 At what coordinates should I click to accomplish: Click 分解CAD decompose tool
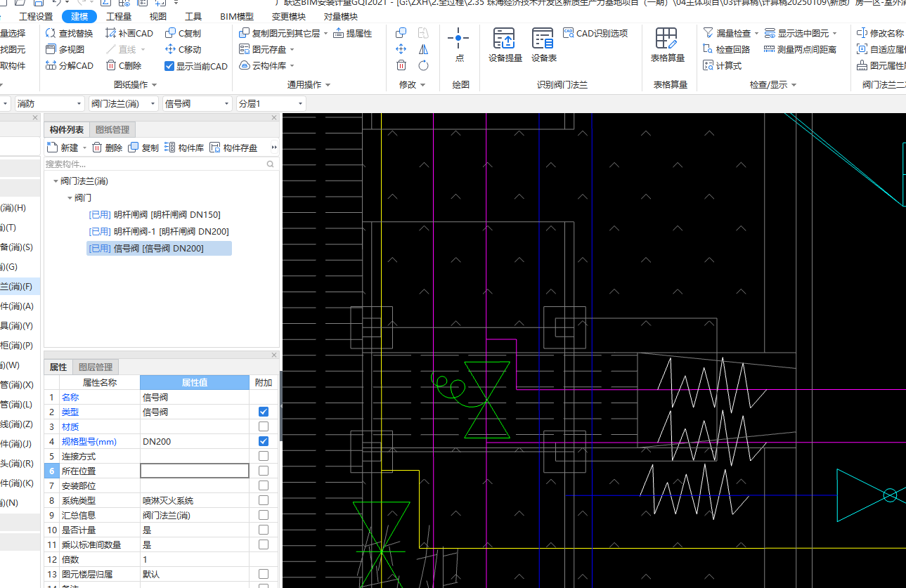(x=69, y=65)
